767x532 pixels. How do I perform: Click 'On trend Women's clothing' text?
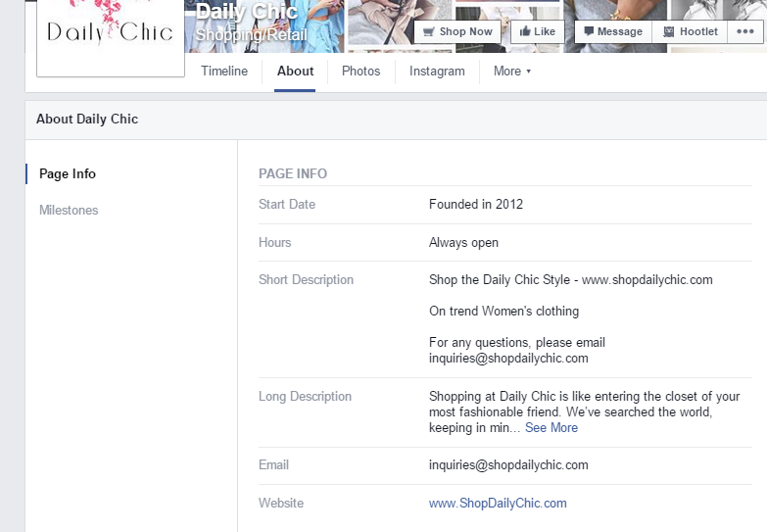pos(503,312)
